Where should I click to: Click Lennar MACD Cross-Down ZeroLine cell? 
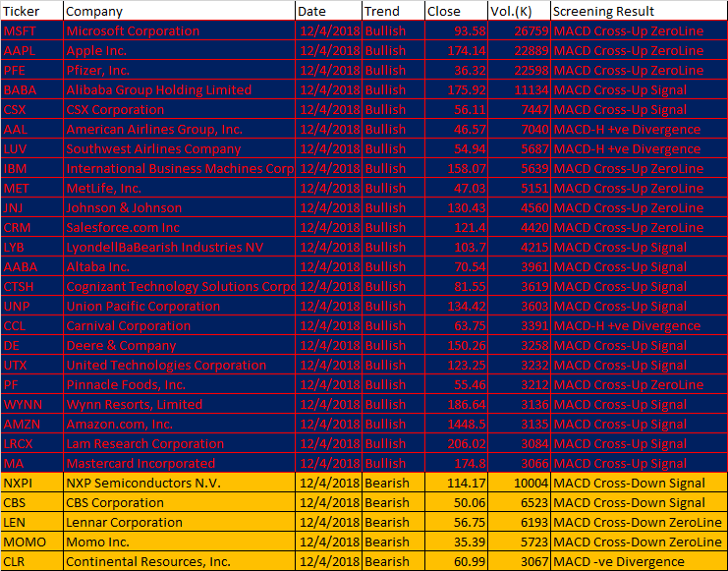click(639, 522)
